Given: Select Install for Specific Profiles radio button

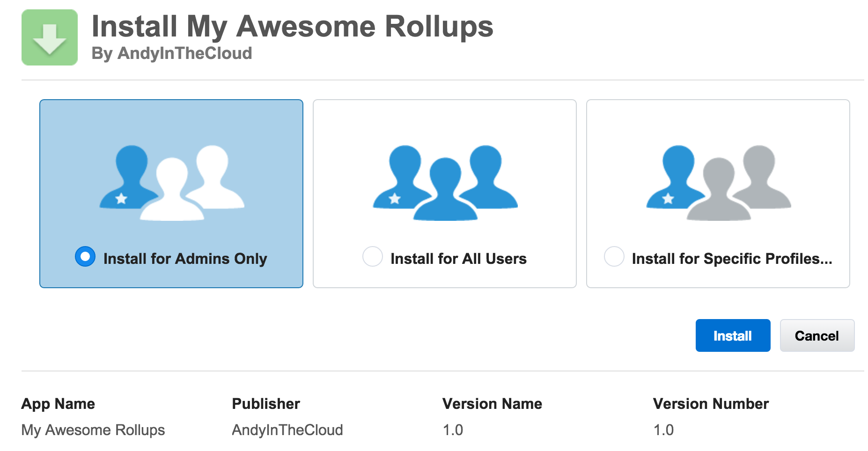Looking at the screenshot, I should coord(614,256).
